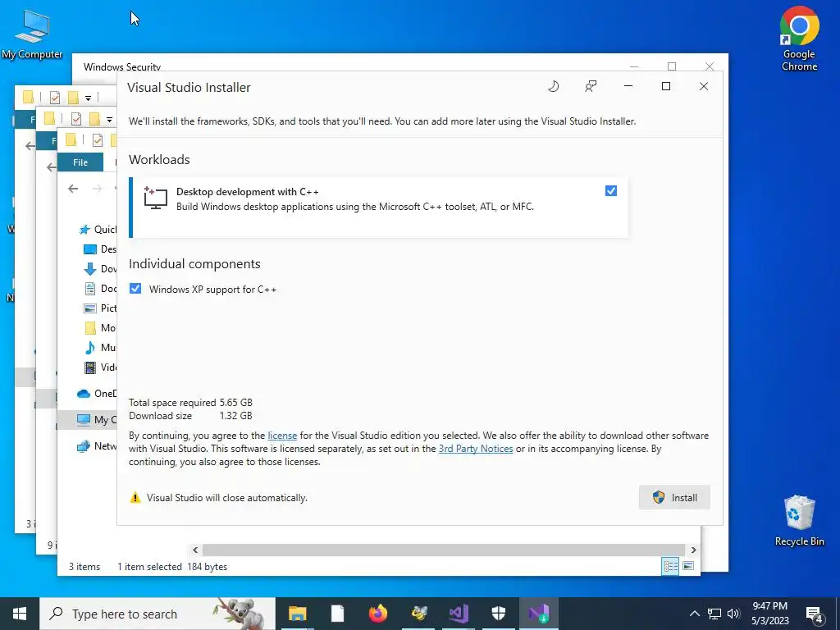Click the properties checkmark icon in Explorer title bar
840x630 pixels.
click(x=98, y=139)
